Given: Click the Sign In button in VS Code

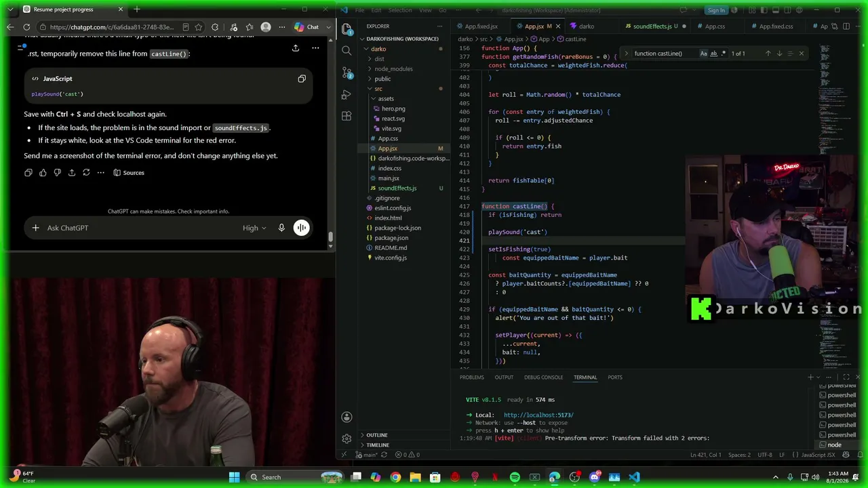Looking at the screenshot, I should click(x=716, y=10).
